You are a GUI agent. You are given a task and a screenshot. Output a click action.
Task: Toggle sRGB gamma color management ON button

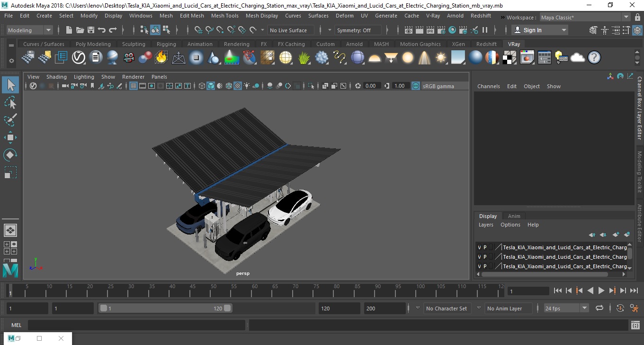(415, 86)
